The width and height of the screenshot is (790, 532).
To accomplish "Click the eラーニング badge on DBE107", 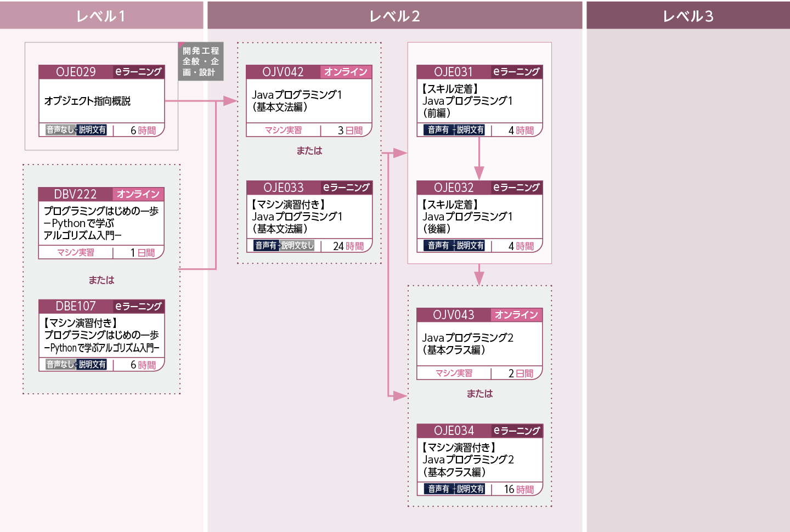I will pyautogui.click(x=139, y=306).
